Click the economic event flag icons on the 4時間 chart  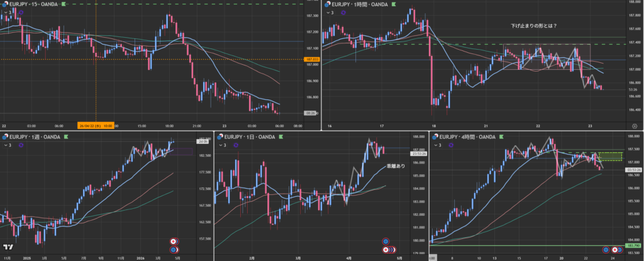(x=609, y=250)
